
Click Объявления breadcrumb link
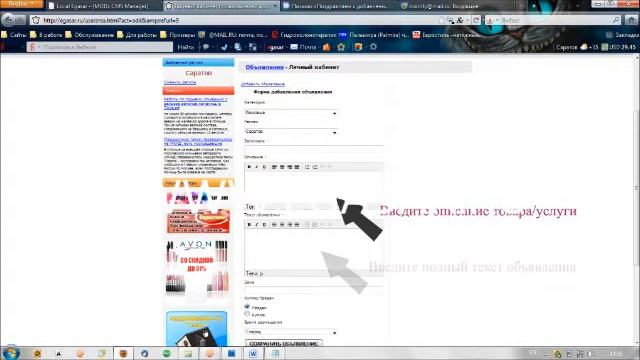(264, 67)
